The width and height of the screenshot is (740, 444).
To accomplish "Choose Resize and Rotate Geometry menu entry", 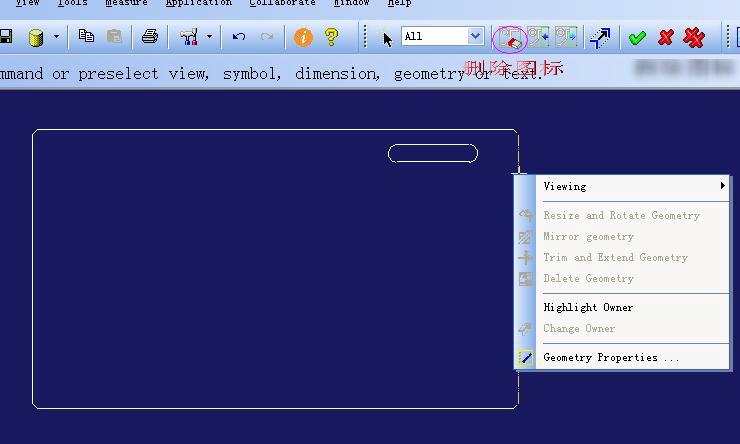I will tap(622, 215).
